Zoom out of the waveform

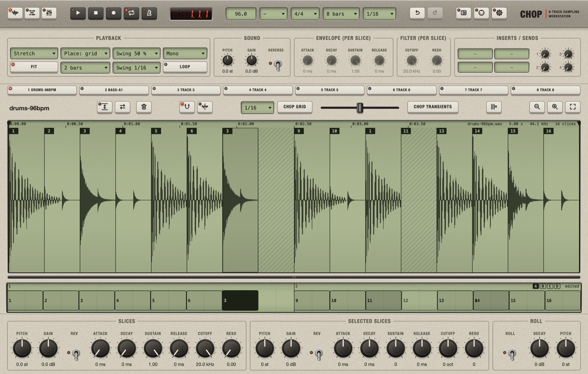click(x=537, y=107)
